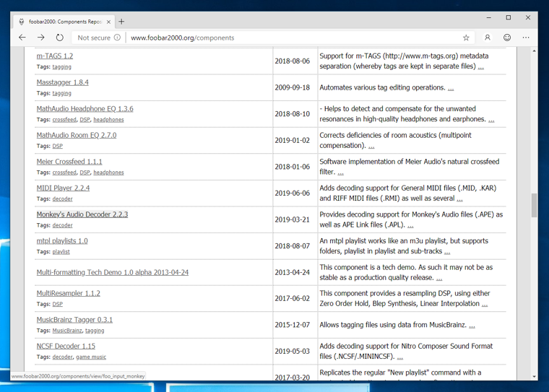Reload the foobar2000 components page
The image size is (549, 392).
pos(60,38)
